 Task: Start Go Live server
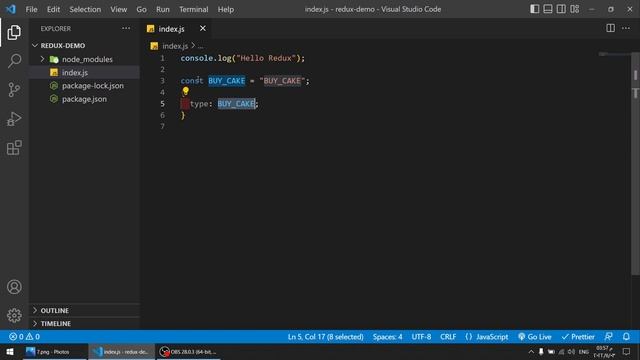(535, 337)
